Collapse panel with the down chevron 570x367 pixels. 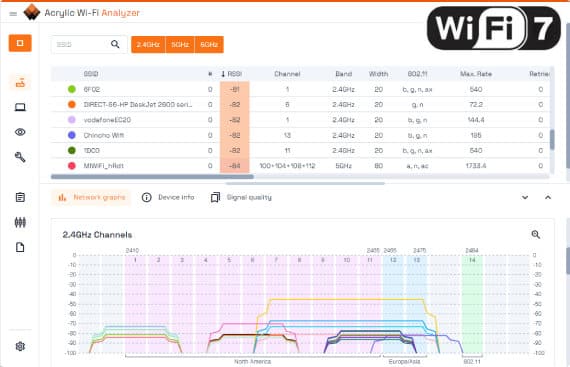point(525,197)
